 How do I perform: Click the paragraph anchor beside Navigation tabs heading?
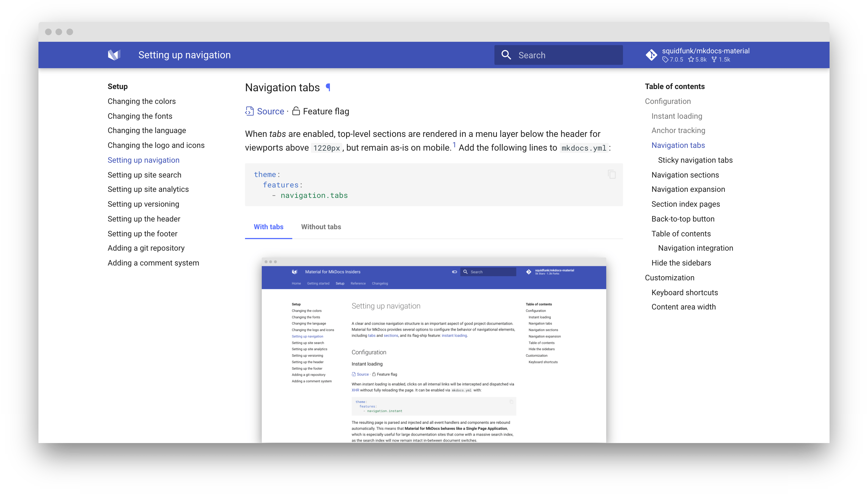(328, 88)
